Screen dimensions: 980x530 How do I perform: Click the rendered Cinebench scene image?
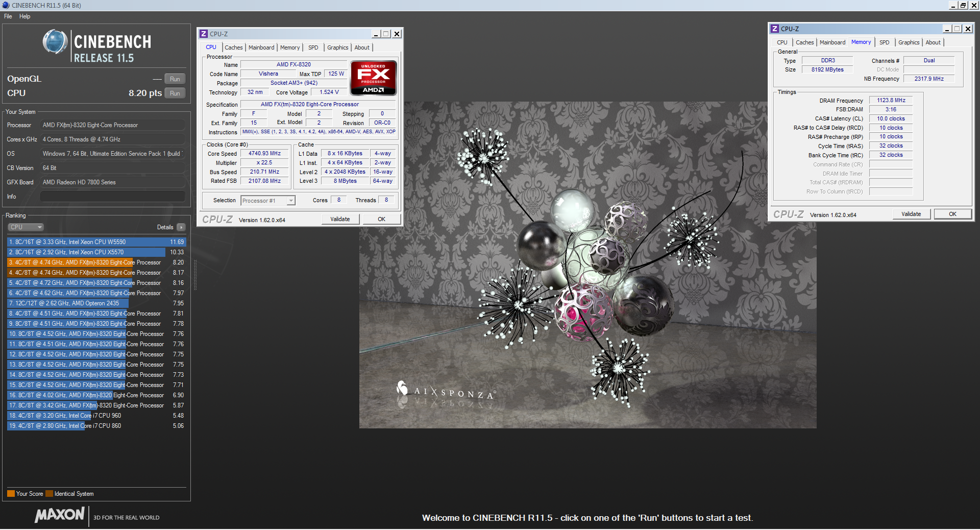click(587, 264)
